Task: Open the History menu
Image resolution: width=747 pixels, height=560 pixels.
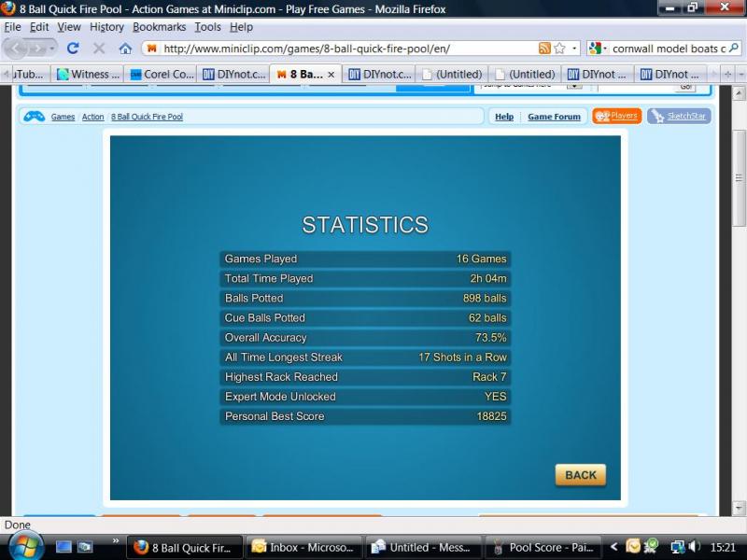Action: (x=106, y=27)
